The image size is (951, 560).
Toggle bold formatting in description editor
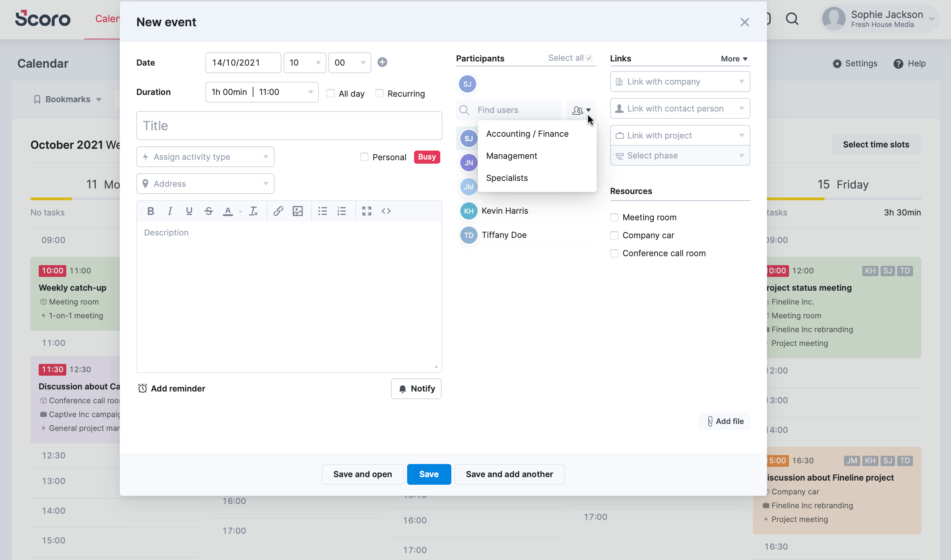pos(151,211)
